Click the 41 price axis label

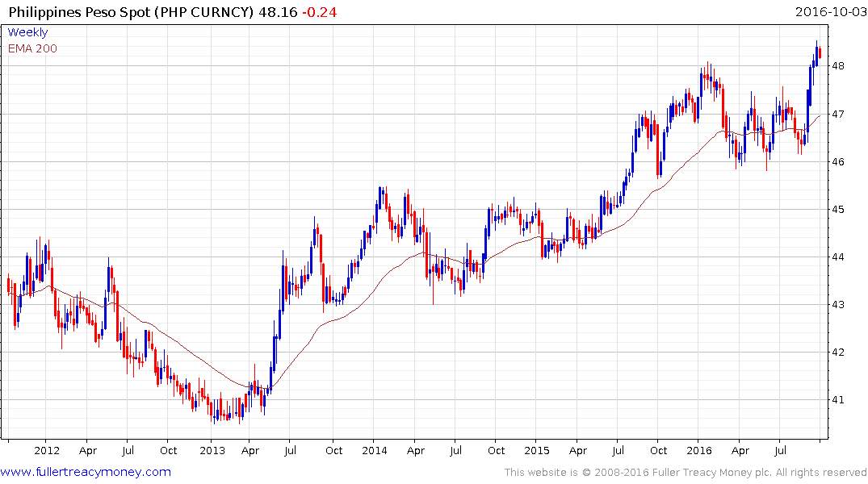pos(837,399)
